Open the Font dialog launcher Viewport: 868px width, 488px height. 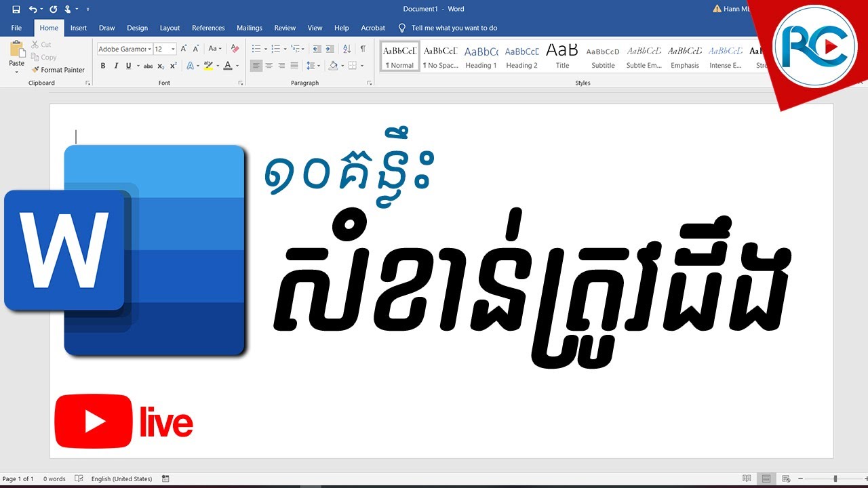pos(241,83)
